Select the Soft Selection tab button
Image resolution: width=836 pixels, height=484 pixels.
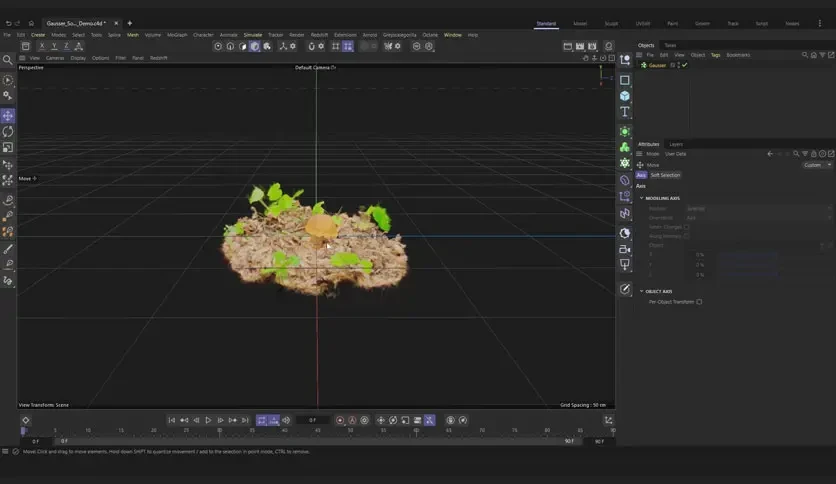665,175
